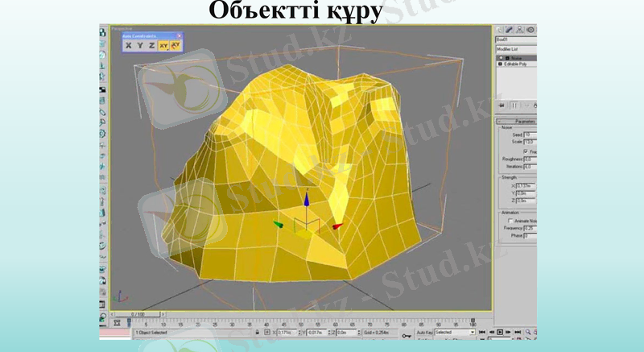The image size is (644, 352).
Task: Click the blue Z-axis gizmo arrow
Action: point(307,199)
